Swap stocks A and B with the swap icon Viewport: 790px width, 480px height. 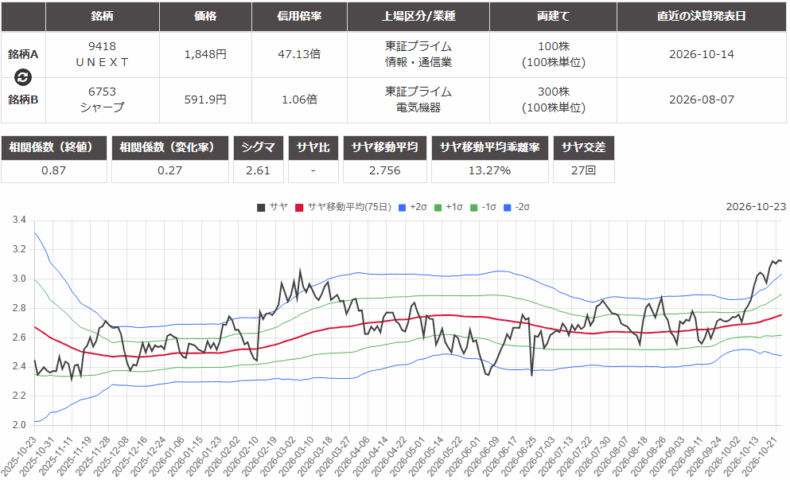click(23, 77)
